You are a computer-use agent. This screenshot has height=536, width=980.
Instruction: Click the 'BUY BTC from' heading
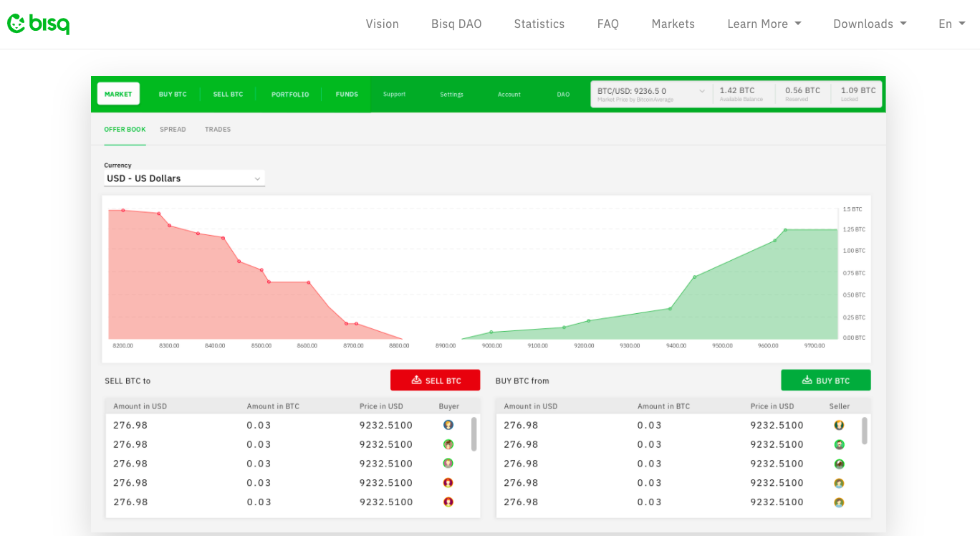[x=522, y=381]
